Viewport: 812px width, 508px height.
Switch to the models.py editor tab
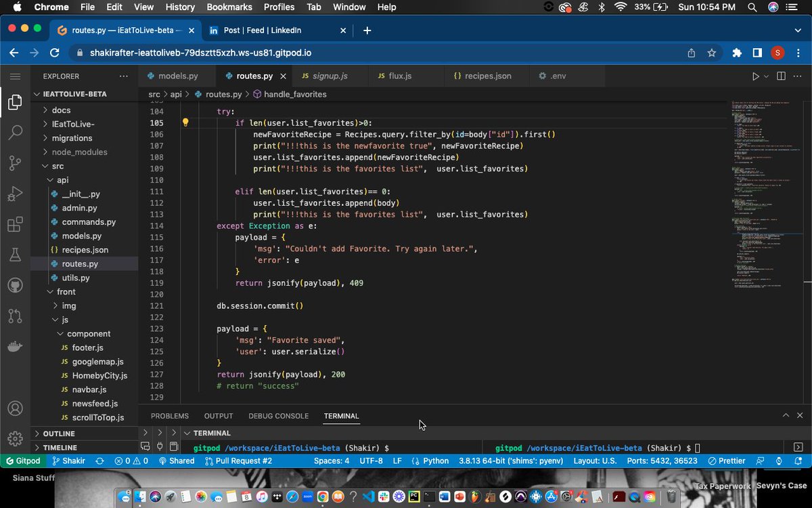(177, 77)
